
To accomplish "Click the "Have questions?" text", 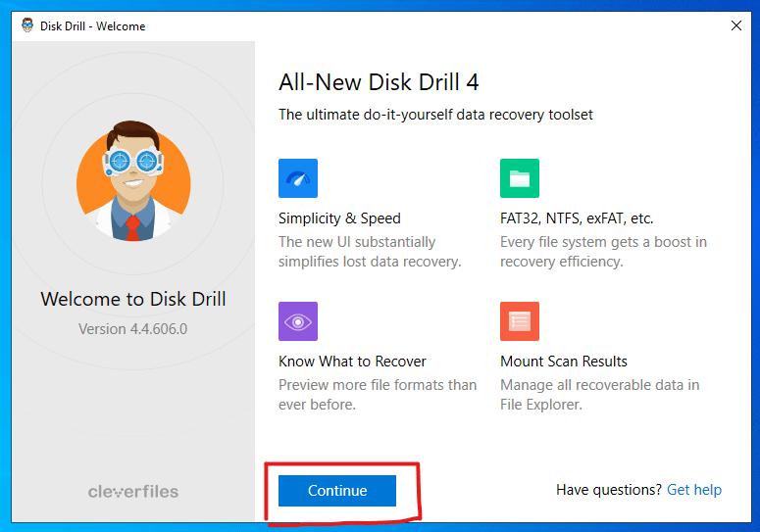I will click(x=609, y=490).
